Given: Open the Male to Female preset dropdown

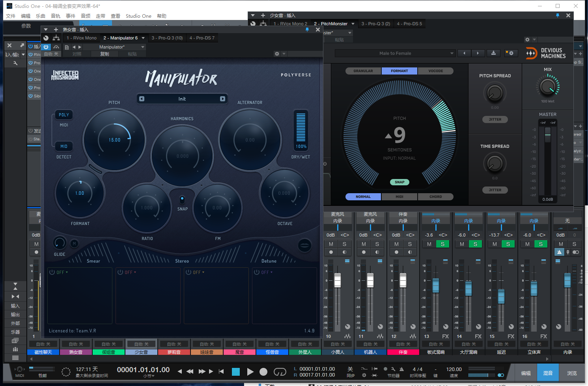Looking at the screenshot, I should click(x=395, y=53).
